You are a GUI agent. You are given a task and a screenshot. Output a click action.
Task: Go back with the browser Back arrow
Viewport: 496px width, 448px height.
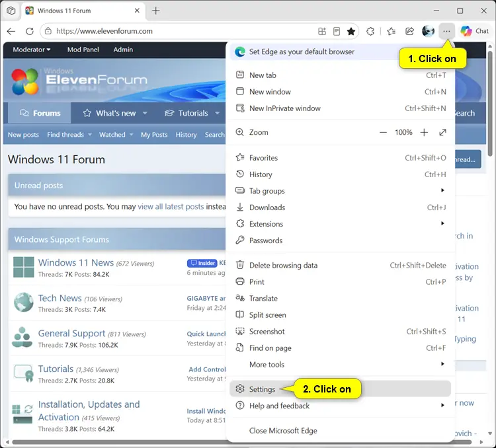point(11,31)
